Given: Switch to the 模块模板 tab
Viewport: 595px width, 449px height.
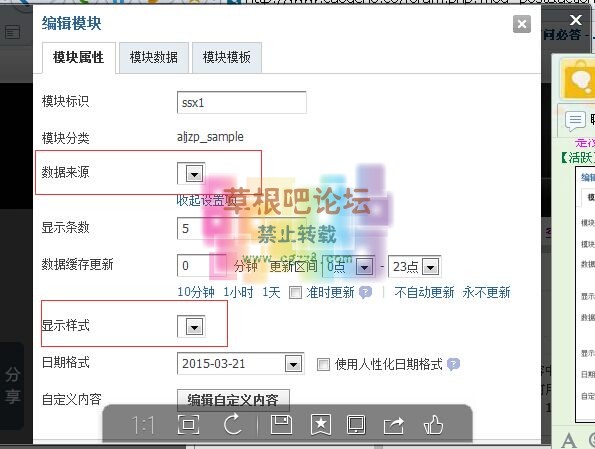Looking at the screenshot, I should coord(227,58).
